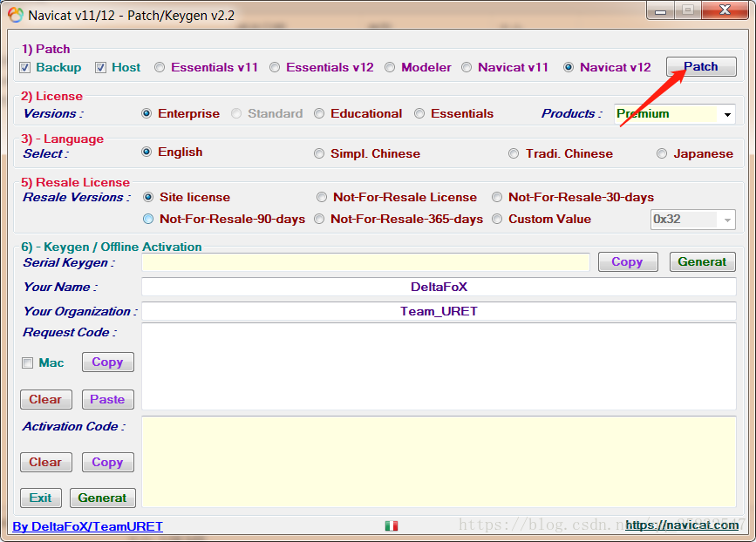Copy the Serial Keygen value
756x542 pixels.
(x=628, y=262)
